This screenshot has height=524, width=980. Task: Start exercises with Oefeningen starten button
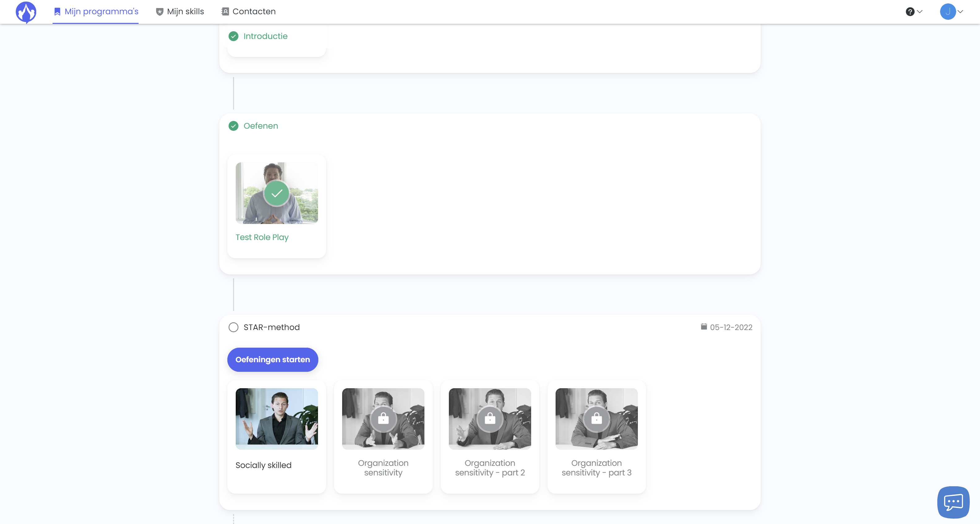tap(273, 360)
